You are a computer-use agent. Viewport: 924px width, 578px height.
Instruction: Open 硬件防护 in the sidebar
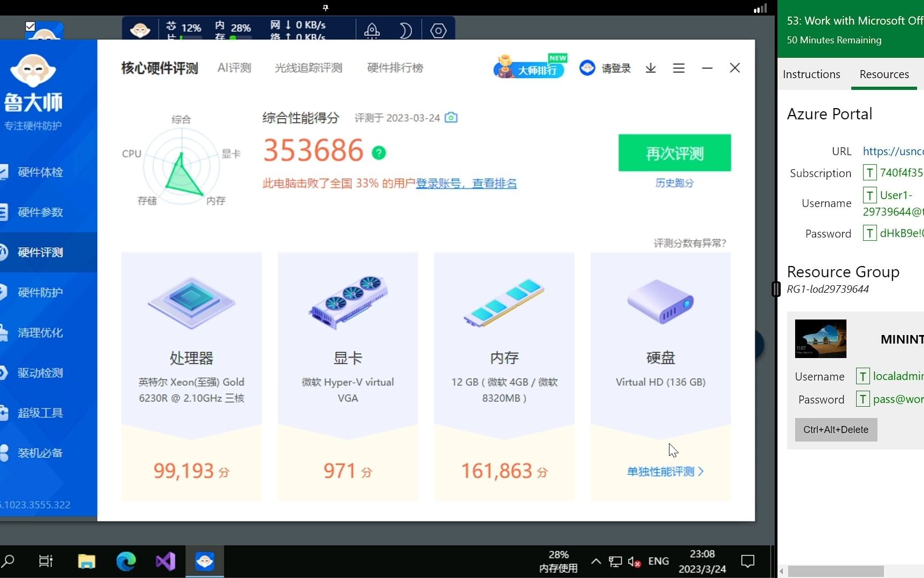pyautogui.click(x=41, y=293)
